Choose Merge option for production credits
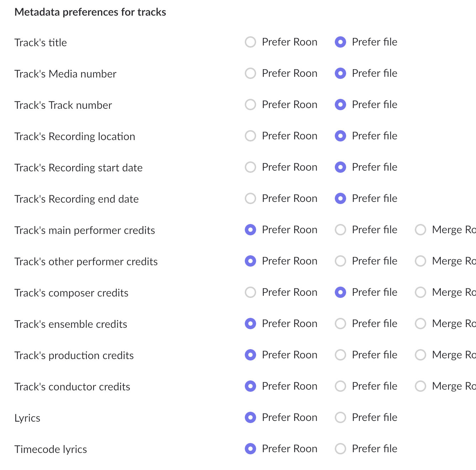The width and height of the screenshot is (476, 470). click(421, 355)
